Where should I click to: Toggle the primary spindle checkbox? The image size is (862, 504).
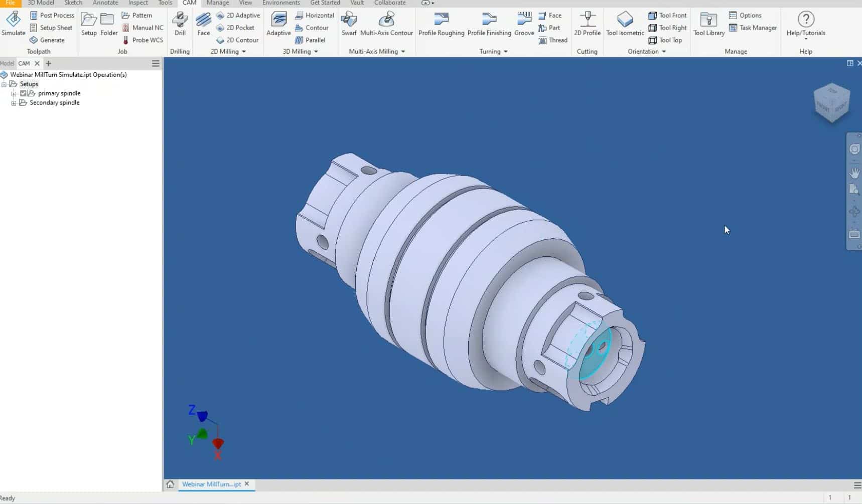pos(23,93)
